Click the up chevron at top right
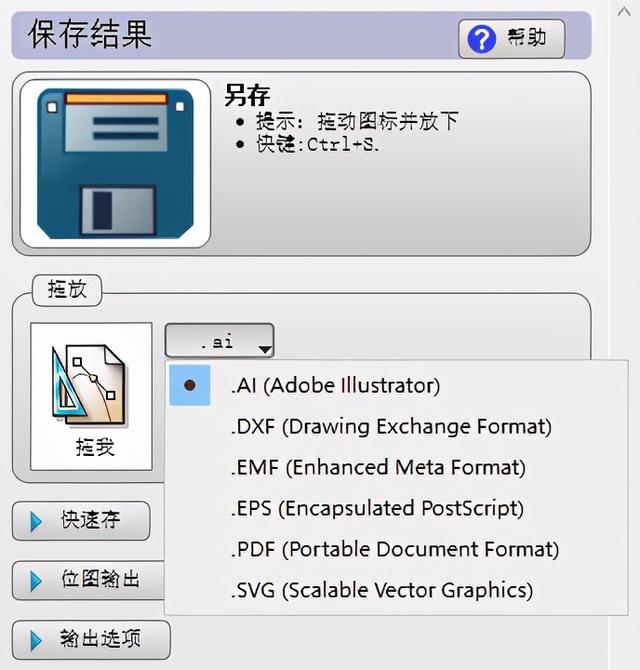 pos(624,12)
